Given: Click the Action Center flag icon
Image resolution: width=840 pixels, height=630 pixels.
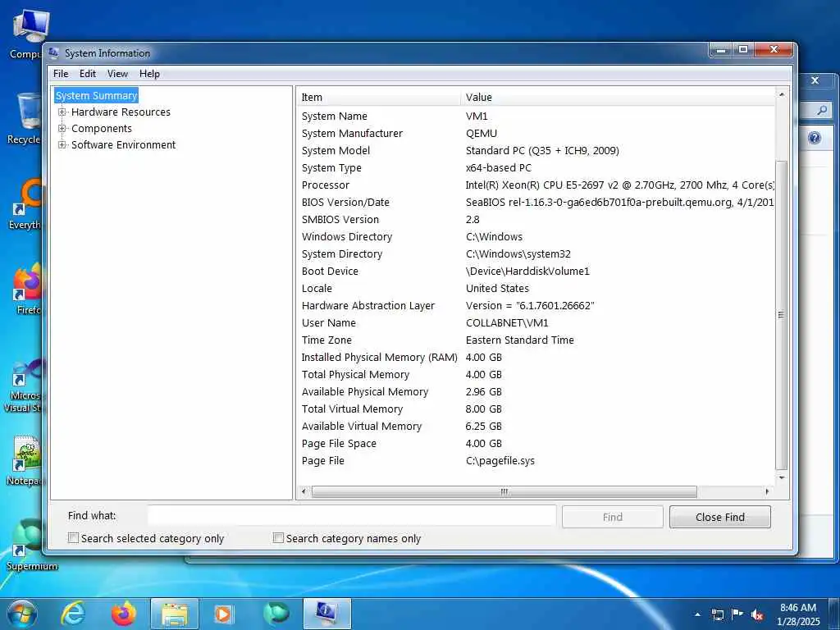Looking at the screenshot, I should pos(737,614).
